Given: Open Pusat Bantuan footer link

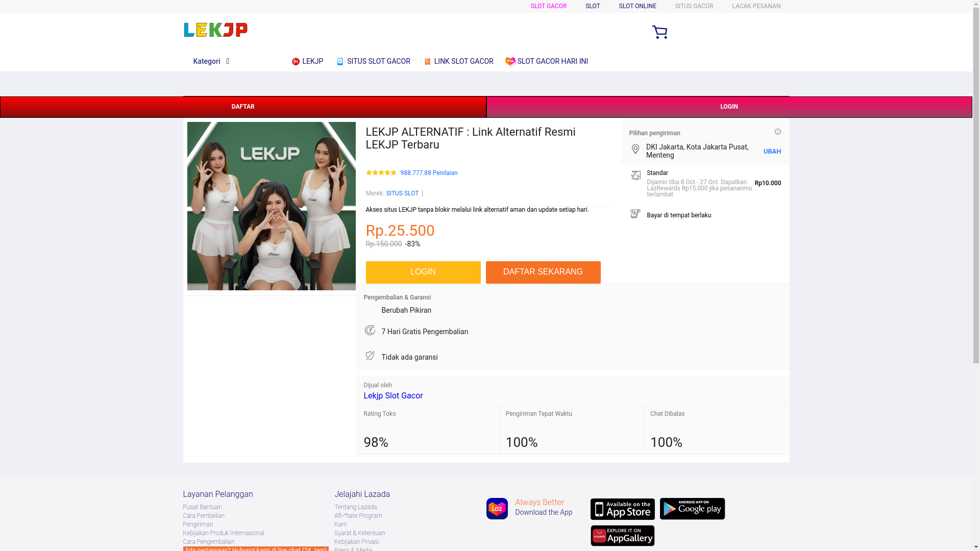Looking at the screenshot, I should [x=202, y=507].
